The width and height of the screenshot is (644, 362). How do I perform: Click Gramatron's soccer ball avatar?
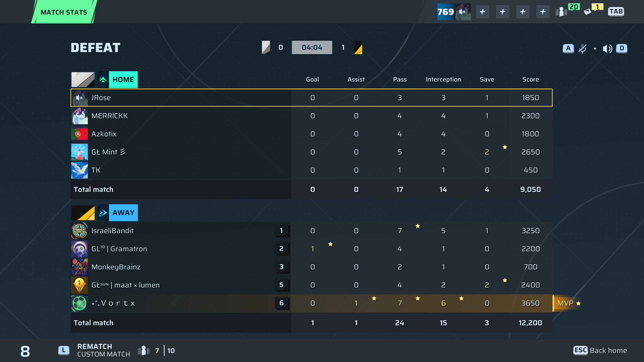[x=80, y=249]
